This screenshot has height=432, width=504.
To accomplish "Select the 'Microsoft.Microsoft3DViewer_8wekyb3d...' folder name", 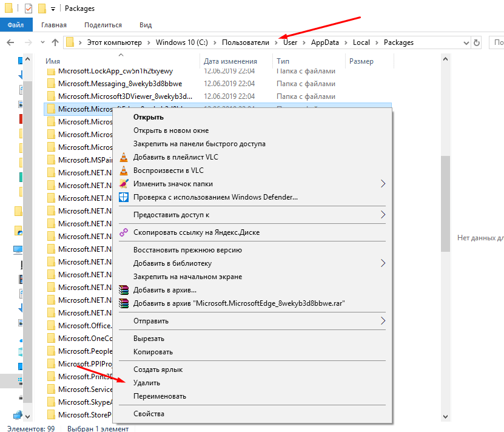I will coord(126,96).
